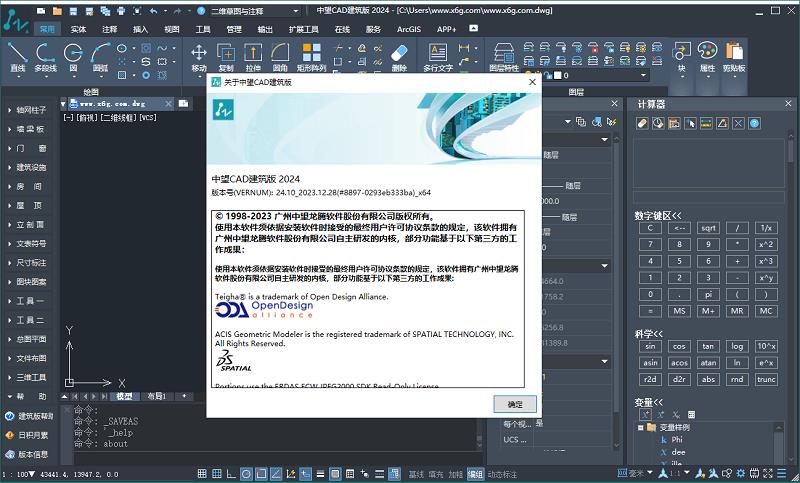Select the Multiline Text (多行文字) tool
The width and height of the screenshot is (800, 483).
pyautogui.click(x=438, y=57)
